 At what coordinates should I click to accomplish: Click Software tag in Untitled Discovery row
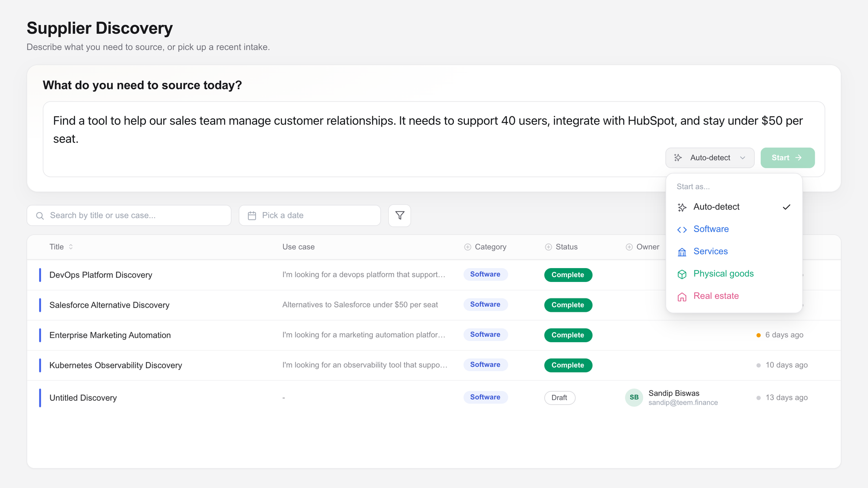485,397
